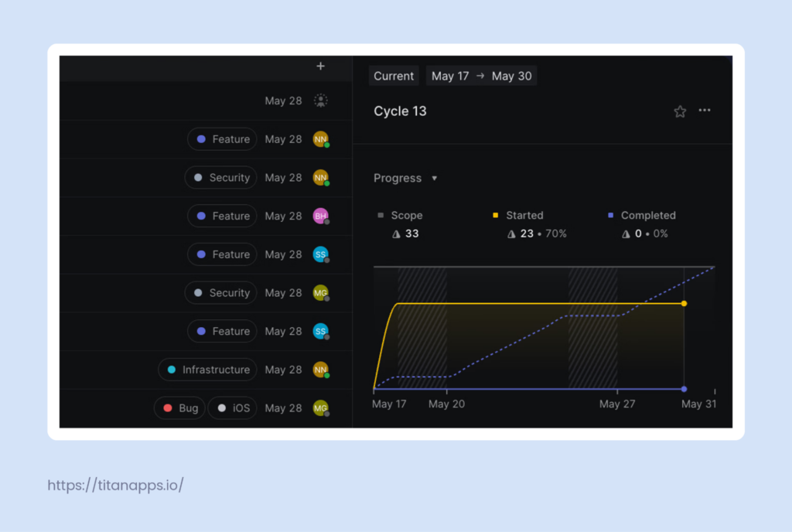Image resolution: width=792 pixels, height=532 pixels.
Task: Click the scope estimate triangle icon beside 33
Action: [x=397, y=234]
